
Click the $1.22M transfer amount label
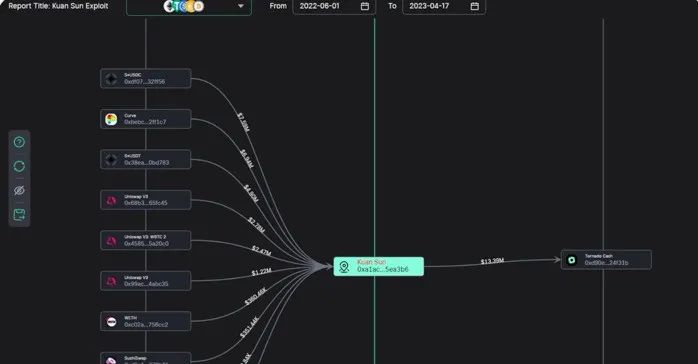261,272
